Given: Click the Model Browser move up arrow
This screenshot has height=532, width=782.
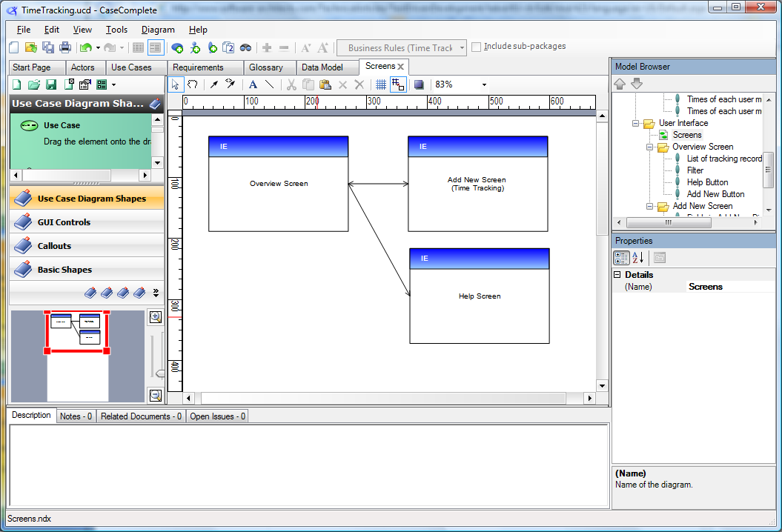Looking at the screenshot, I should pyautogui.click(x=620, y=84).
